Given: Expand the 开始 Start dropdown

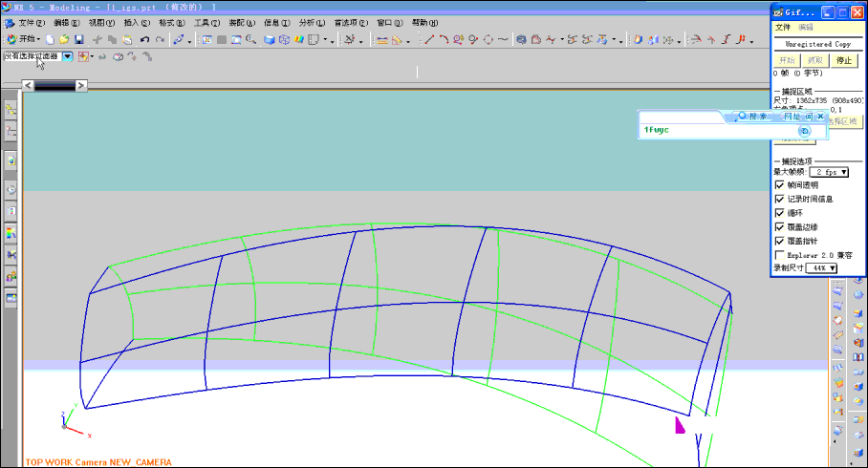Looking at the screenshot, I should click(24, 39).
